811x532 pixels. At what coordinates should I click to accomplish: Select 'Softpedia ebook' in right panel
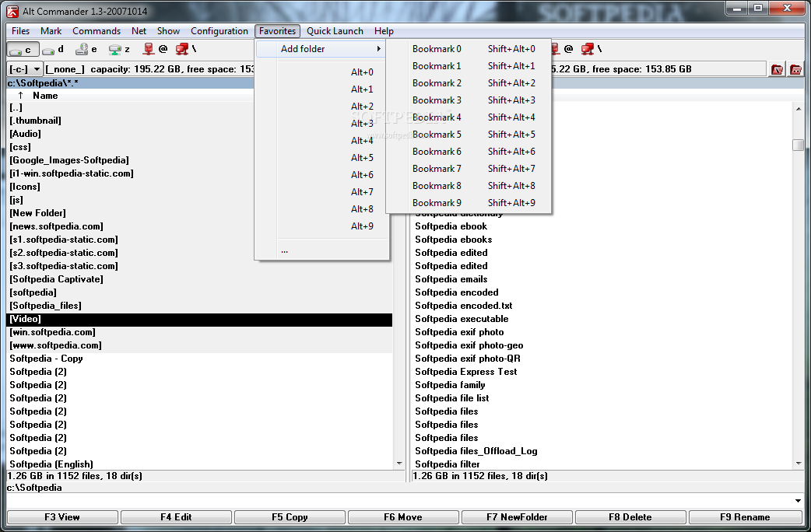(x=451, y=226)
